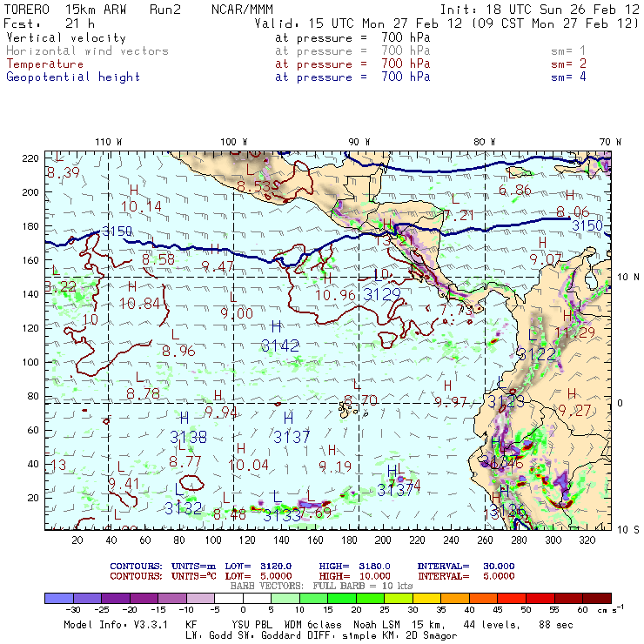Screen dimensions: 644x644
Task: Click the '44 levels,' text
Action: 492,625
